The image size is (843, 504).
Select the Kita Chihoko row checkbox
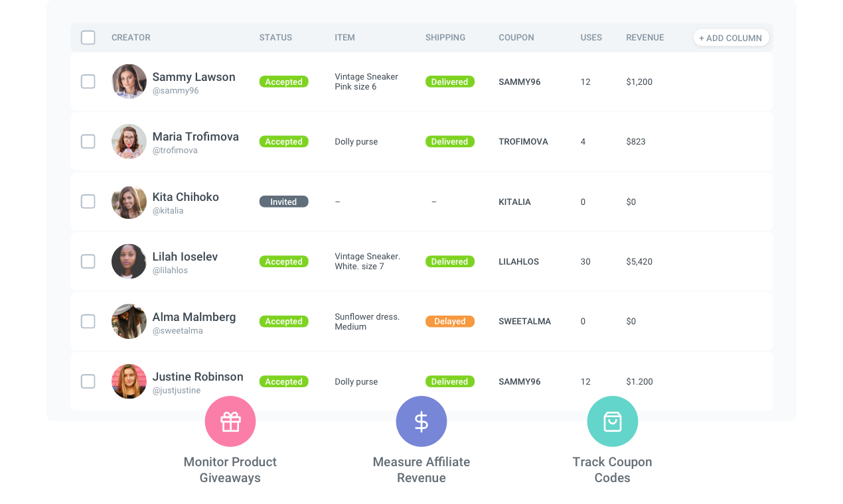(88, 202)
